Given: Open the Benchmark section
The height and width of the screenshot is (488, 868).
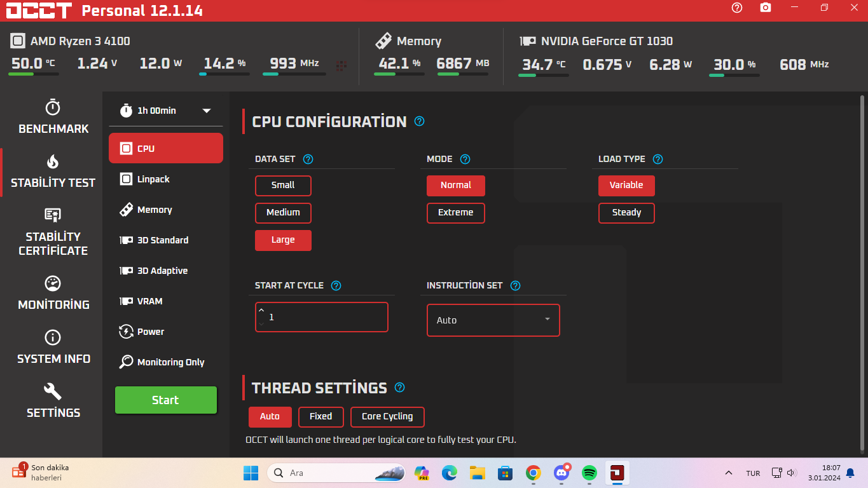Looking at the screenshot, I should (53, 117).
